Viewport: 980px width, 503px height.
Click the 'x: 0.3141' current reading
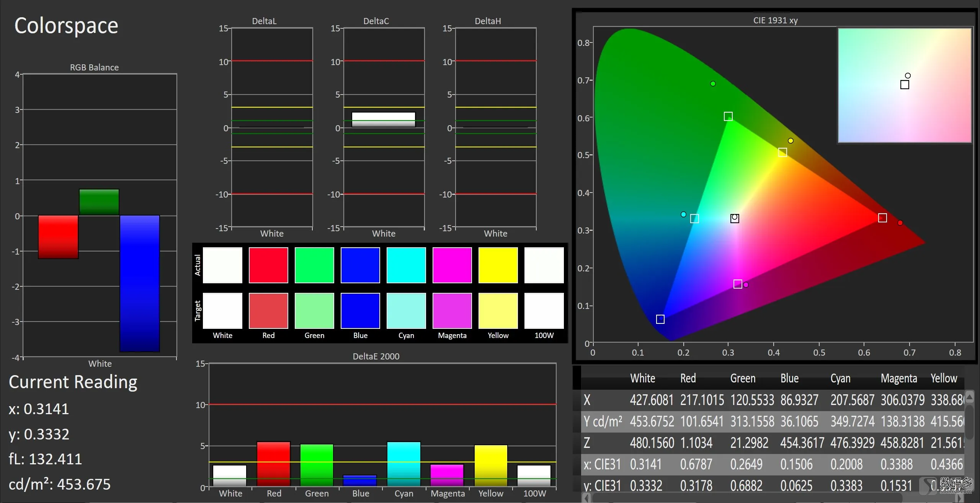[x=39, y=409]
